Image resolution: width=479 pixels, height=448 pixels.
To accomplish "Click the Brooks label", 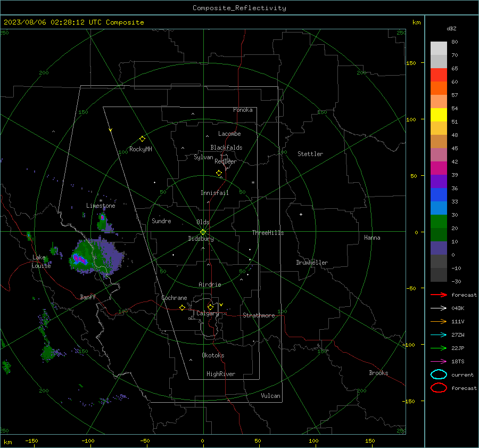I will point(378,373).
